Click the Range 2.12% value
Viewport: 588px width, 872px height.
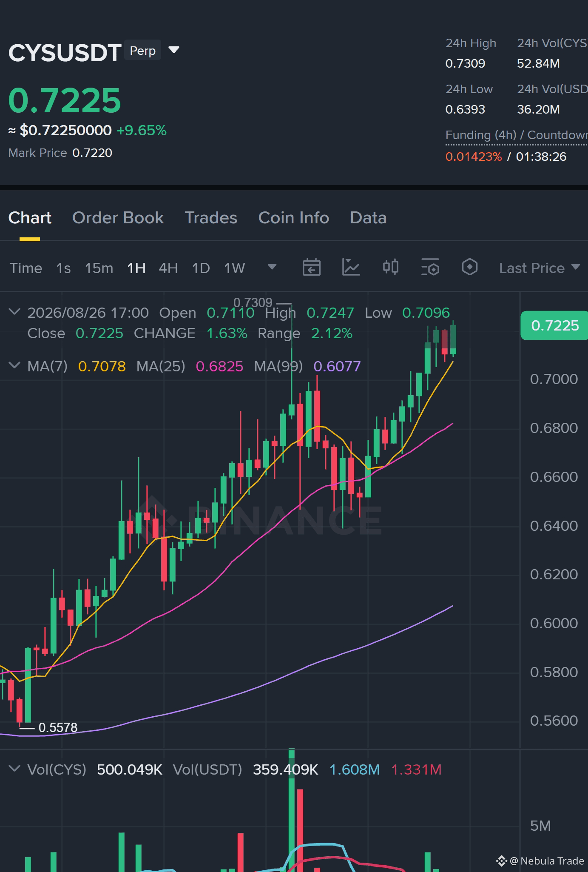pos(332,333)
